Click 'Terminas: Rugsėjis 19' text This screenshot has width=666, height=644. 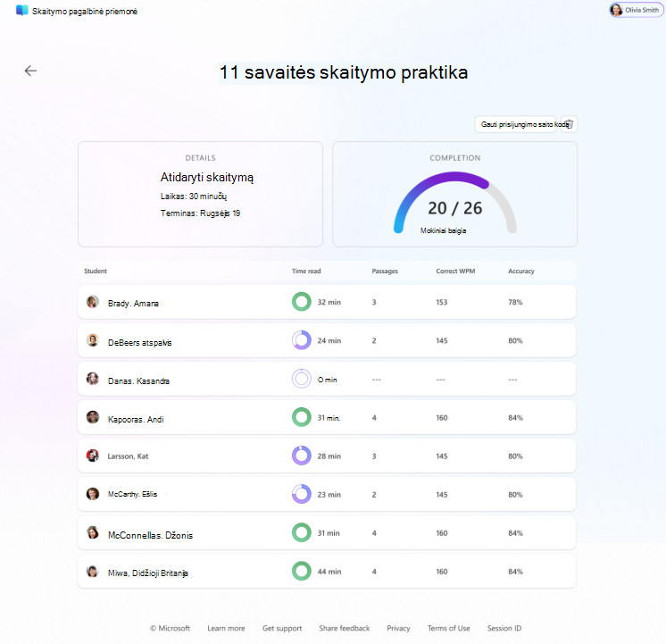(x=200, y=213)
